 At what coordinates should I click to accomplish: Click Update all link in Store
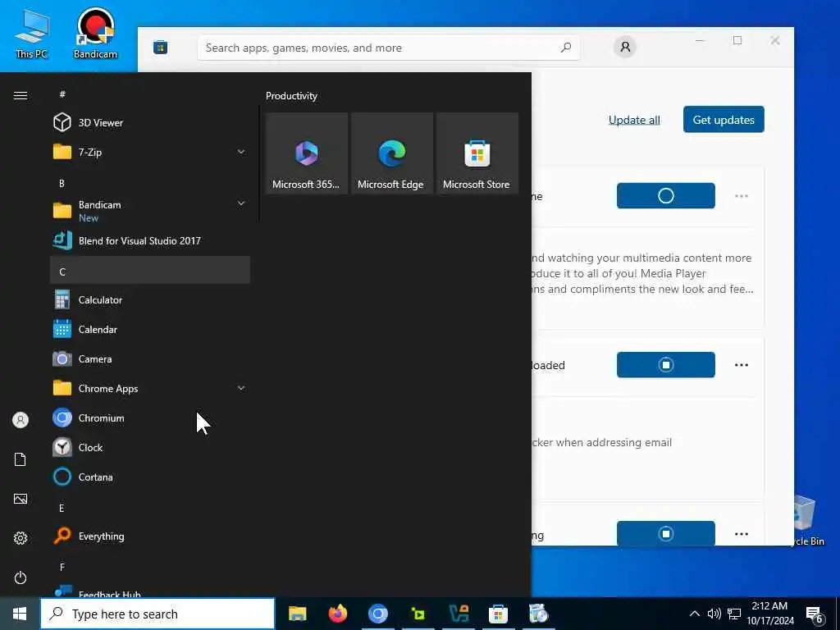click(x=634, y=120)
